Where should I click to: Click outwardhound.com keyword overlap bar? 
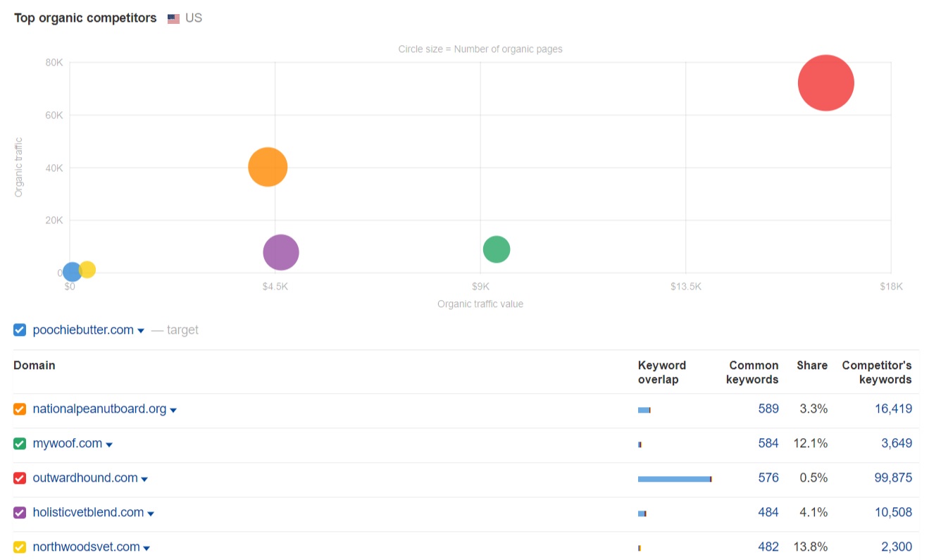click(674, 479)
